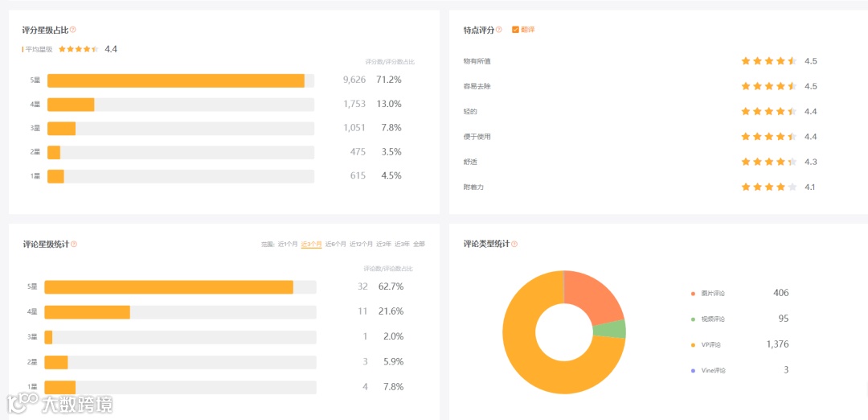Select the 1,051 rating count
Screen dimensions: 868x420
click(x=354, y=127)
